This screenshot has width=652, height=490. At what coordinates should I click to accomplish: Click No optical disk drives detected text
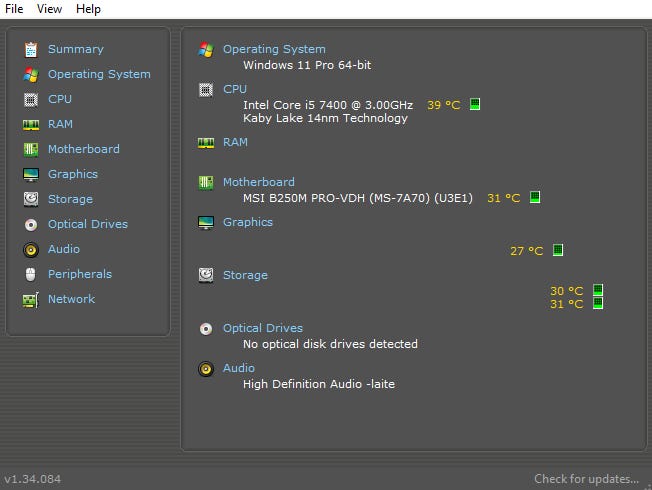coord(330,344)
